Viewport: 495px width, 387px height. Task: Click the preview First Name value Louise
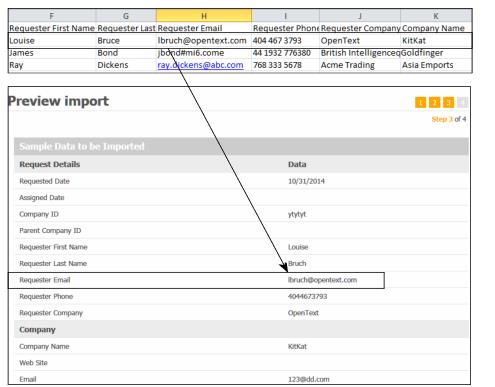298,247
